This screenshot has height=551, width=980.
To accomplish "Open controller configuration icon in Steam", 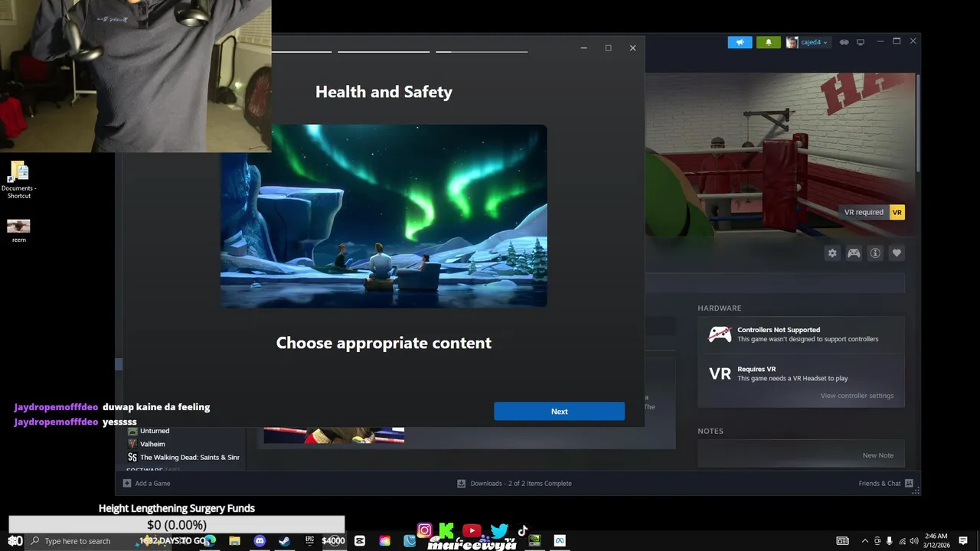I will point(854,253).
